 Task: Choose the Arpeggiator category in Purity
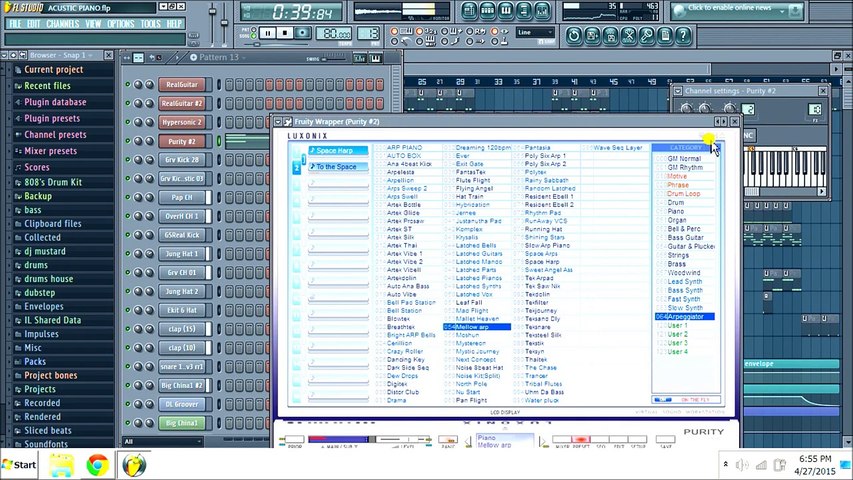tap(686, 317)
